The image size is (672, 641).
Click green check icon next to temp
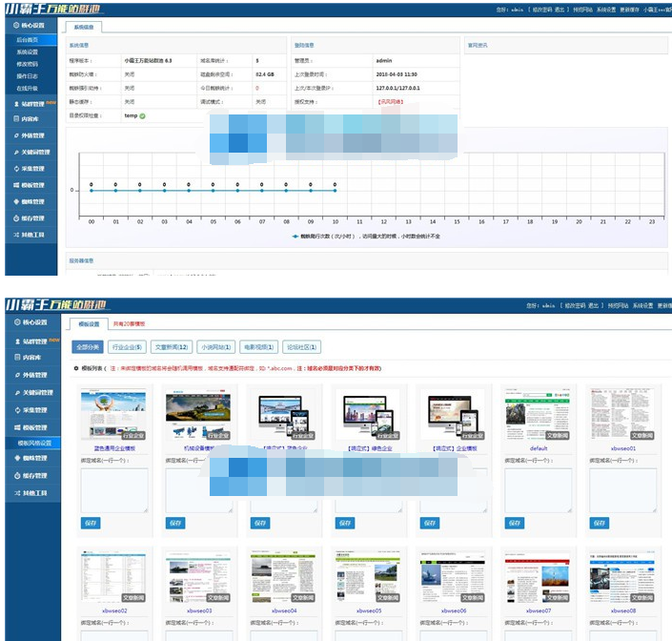[x=142, y=115]
